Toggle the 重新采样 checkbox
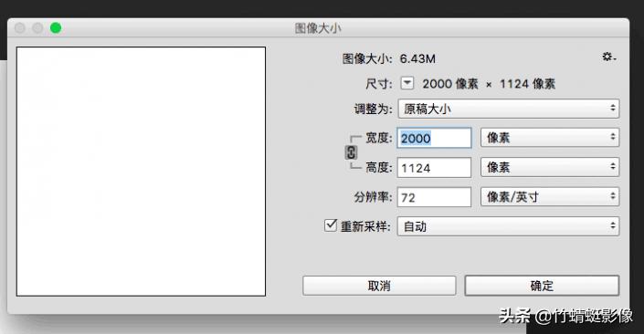Image resolution: width=644 pixels, height=334 pixels. point(331,225)
